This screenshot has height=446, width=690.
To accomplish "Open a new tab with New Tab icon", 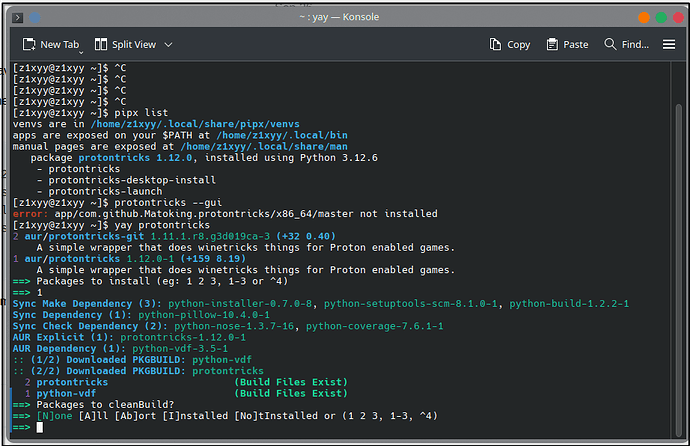I will [x=29, y=44].
